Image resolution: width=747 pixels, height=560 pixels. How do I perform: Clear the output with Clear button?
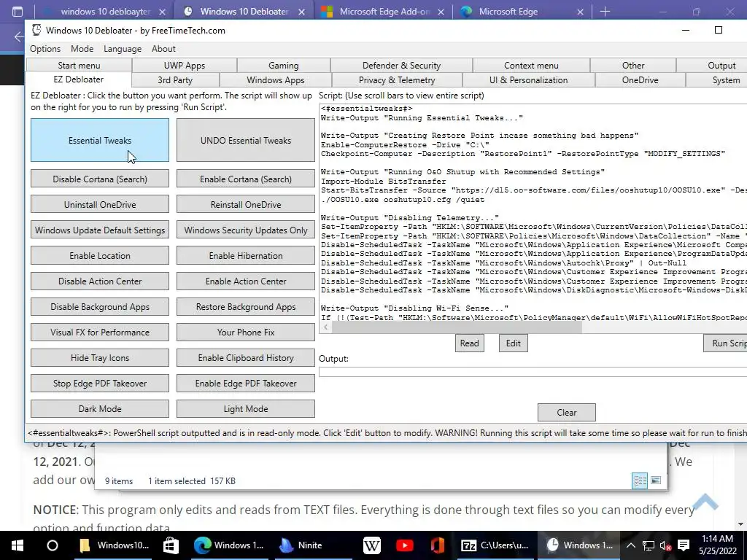[566, 413]
